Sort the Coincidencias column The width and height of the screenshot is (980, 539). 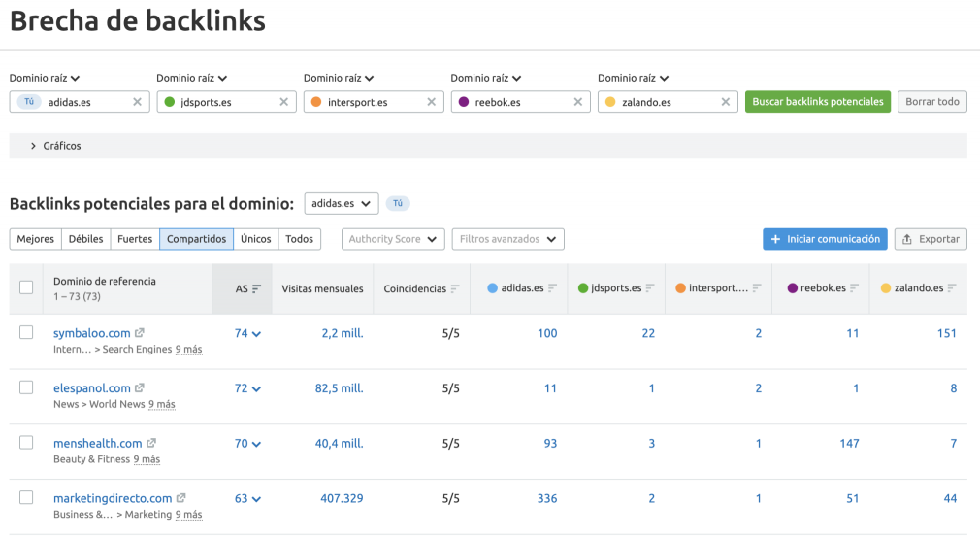coord(455,288)
